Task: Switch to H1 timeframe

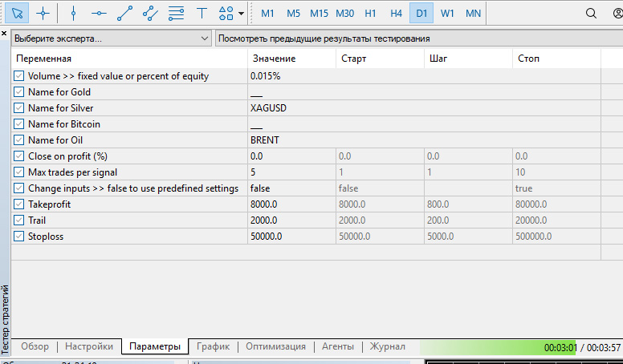Action: click(370, 14)
